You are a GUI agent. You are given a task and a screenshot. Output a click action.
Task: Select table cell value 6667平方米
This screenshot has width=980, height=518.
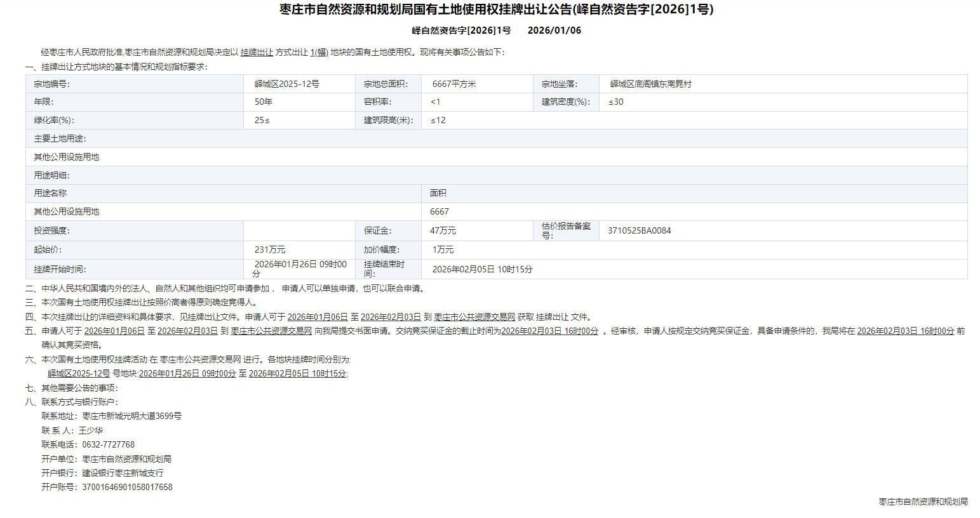[454, 84]
